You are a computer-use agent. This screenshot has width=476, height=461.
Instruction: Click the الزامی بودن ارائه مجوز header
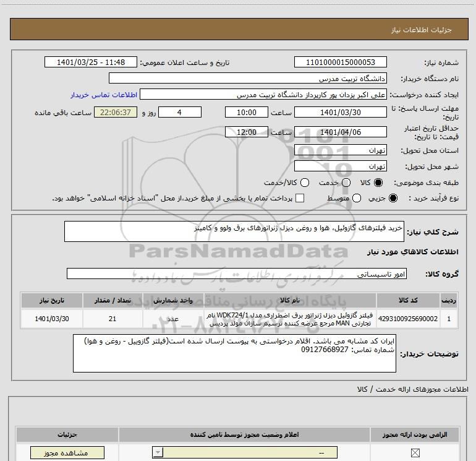tap(415, 434)
